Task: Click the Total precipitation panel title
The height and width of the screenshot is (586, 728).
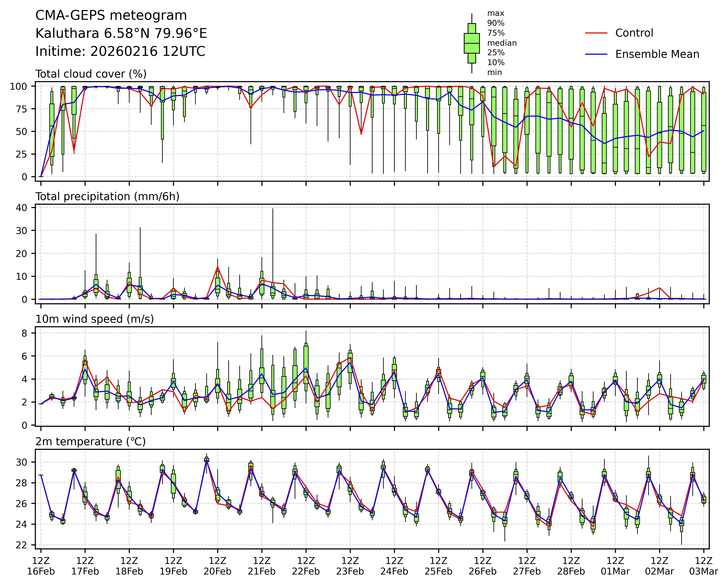Action: [107, 197]
